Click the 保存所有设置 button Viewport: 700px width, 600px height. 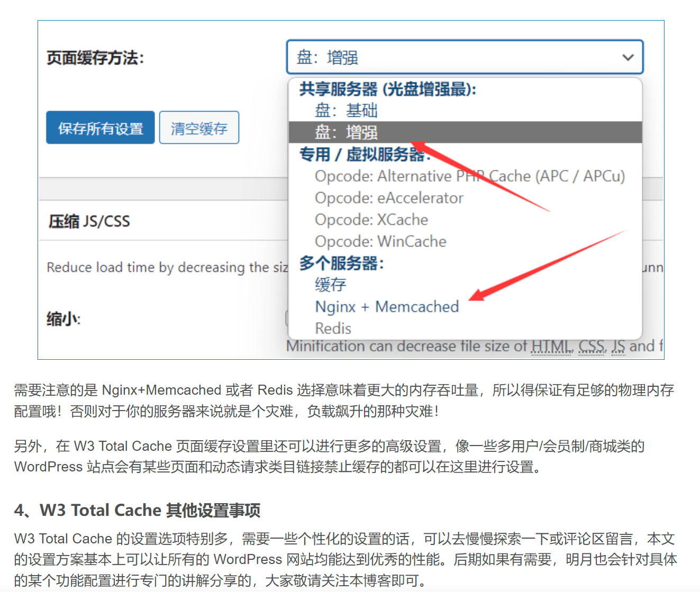click(x=101, y=128)
